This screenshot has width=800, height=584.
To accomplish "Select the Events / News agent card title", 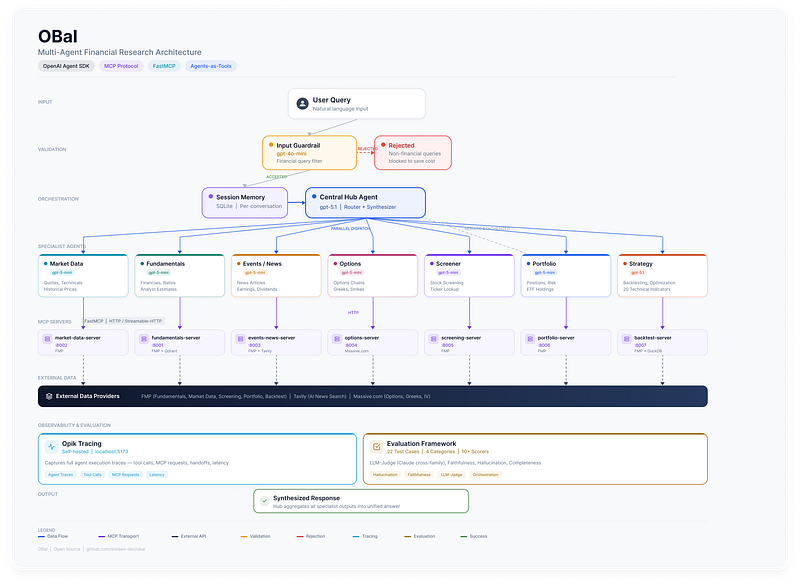I will click(x=262, y=264).
